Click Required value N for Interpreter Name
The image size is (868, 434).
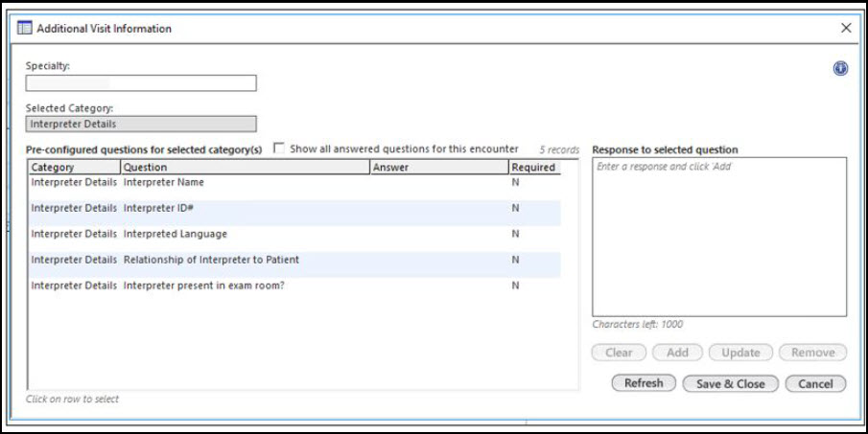(515, 182)
